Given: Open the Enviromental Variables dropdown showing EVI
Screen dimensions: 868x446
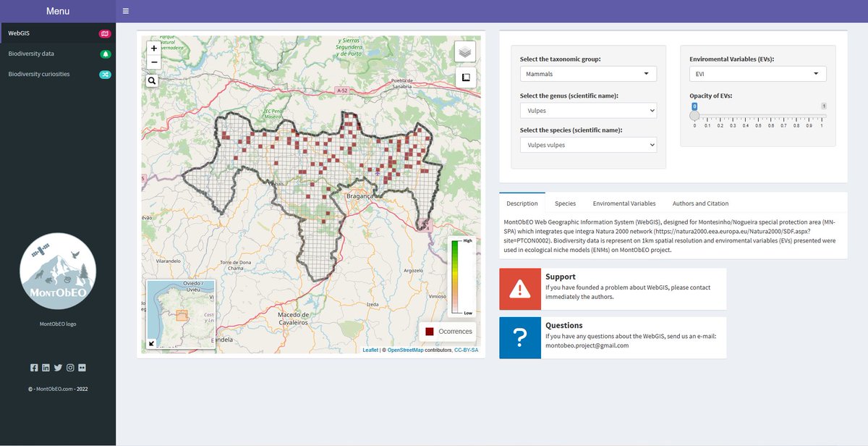Looking at the screenshot, I should coord(758,74).
